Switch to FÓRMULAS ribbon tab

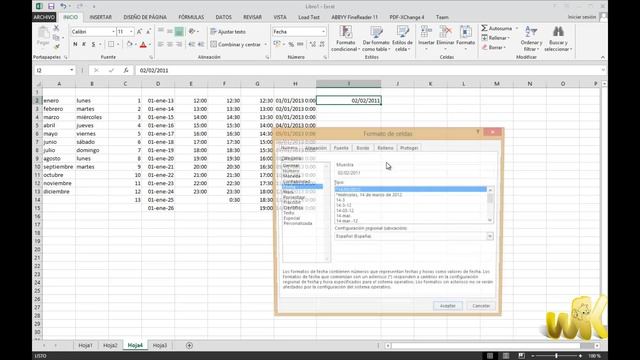click(191, 17)
